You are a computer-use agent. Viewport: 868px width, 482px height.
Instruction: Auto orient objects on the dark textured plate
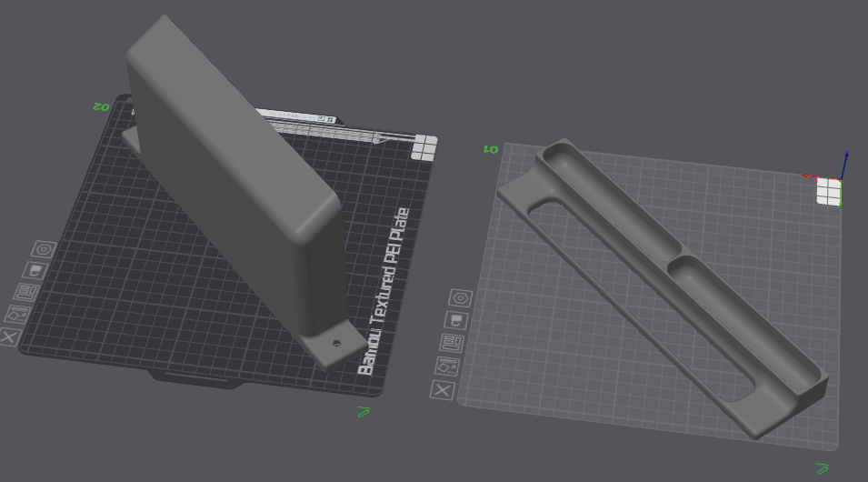click(x=17, y=314)
